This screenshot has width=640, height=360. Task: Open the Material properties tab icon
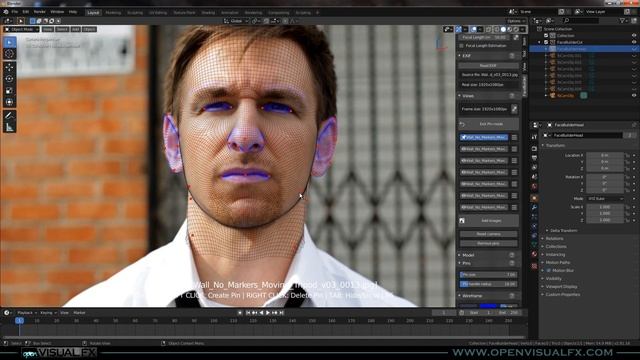click(534, 254)
